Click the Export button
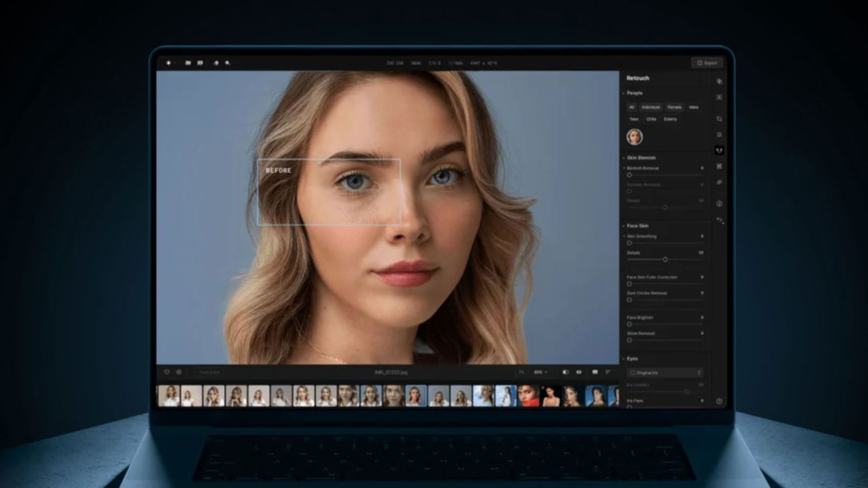This screenshot has width=868, height=488. point(707,63)
